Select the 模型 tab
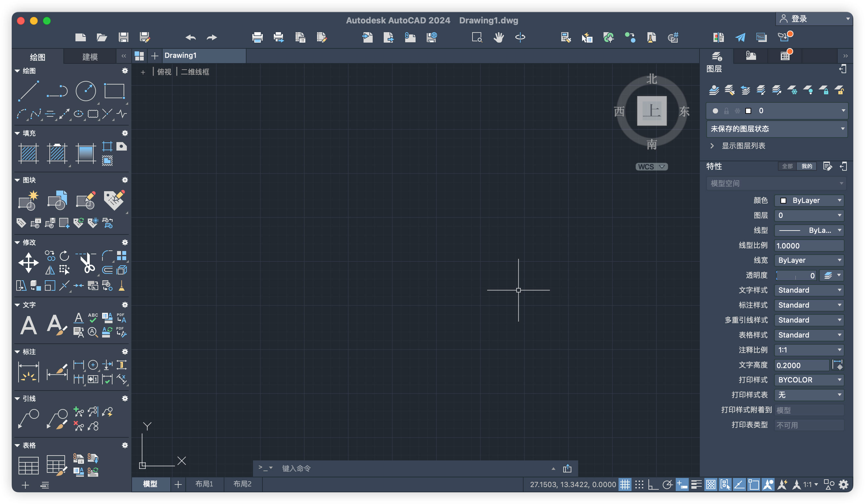This screenshot has width=865, height=504. [x=150, y=484]
